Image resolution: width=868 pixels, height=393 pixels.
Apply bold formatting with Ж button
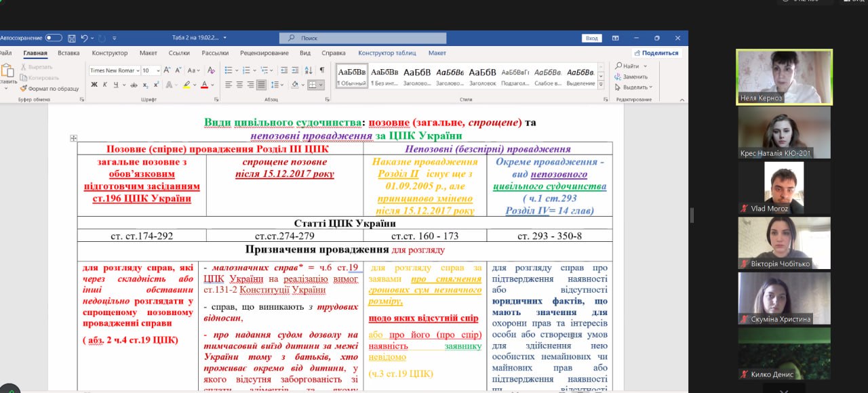(94, 85)
